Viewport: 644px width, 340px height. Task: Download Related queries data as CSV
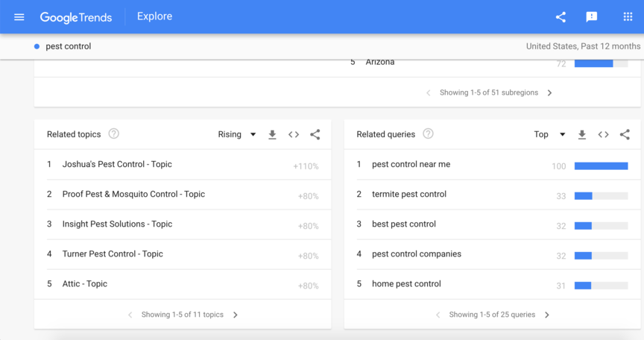582,135
